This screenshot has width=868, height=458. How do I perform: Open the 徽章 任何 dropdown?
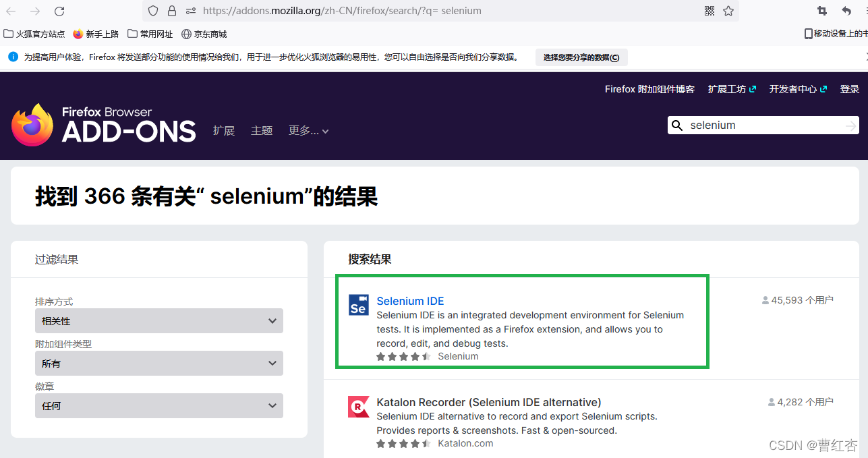(x=159, y=405)
